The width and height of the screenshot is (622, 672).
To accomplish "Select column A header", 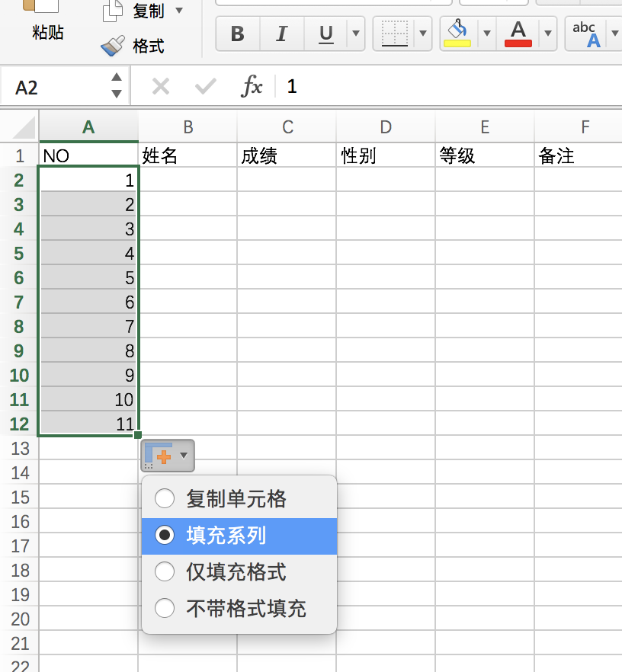I will [x=88, y=127].
